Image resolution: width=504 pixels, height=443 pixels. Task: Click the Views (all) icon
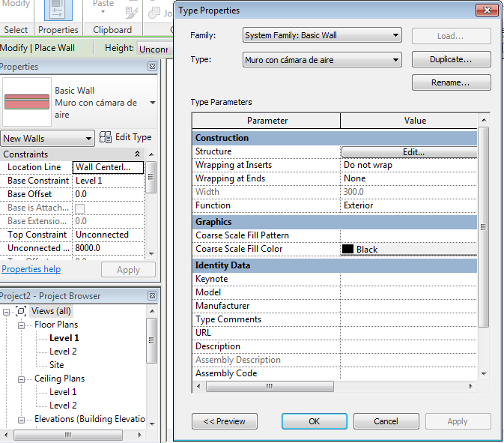(x=21, y=311)
